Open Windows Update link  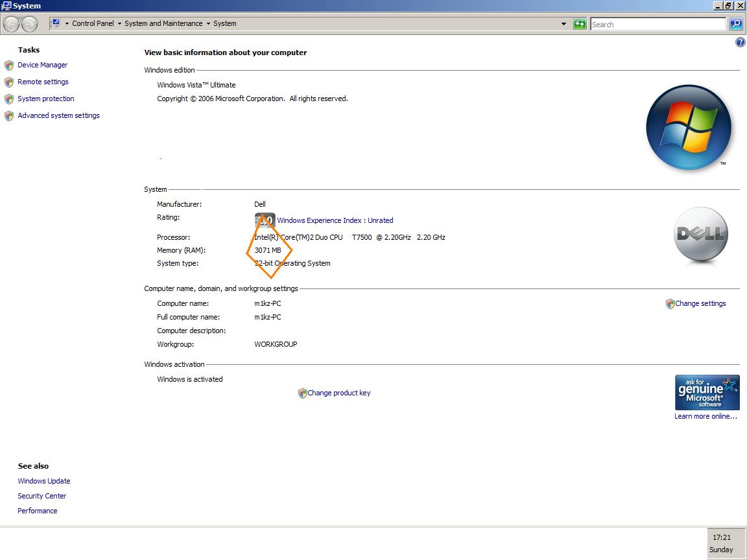[44, 481]
